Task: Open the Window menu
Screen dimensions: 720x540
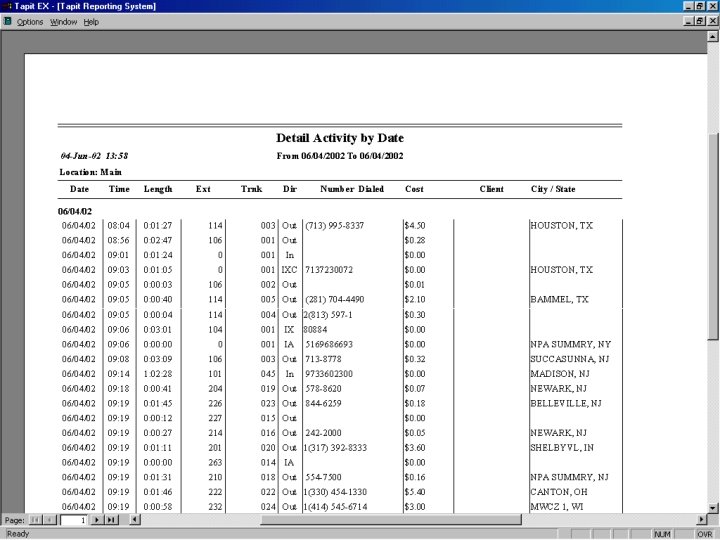Action: tap(63, 22)
